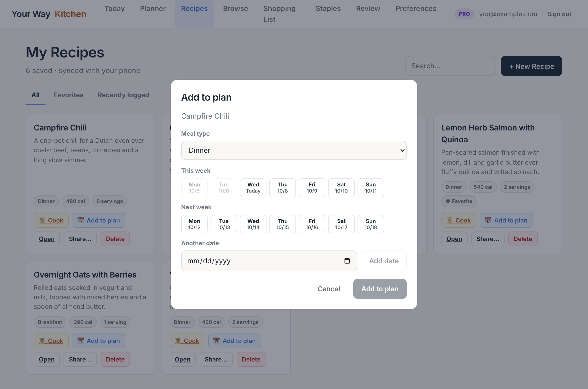Screen dimensions: 588x389
Task: Click the Your Way Kitchen logo
Action: click(49, 14)
